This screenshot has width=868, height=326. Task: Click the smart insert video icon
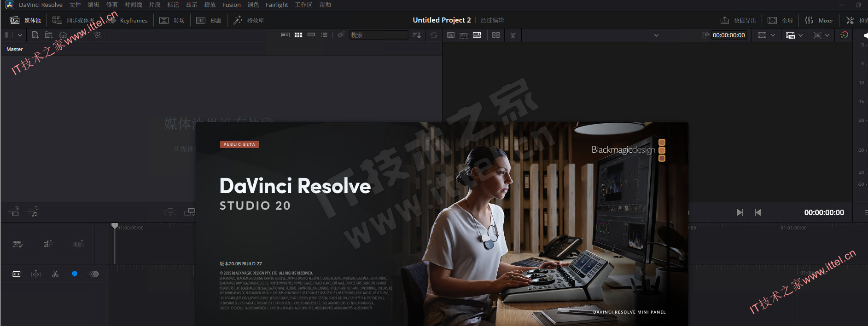(14, 212)
